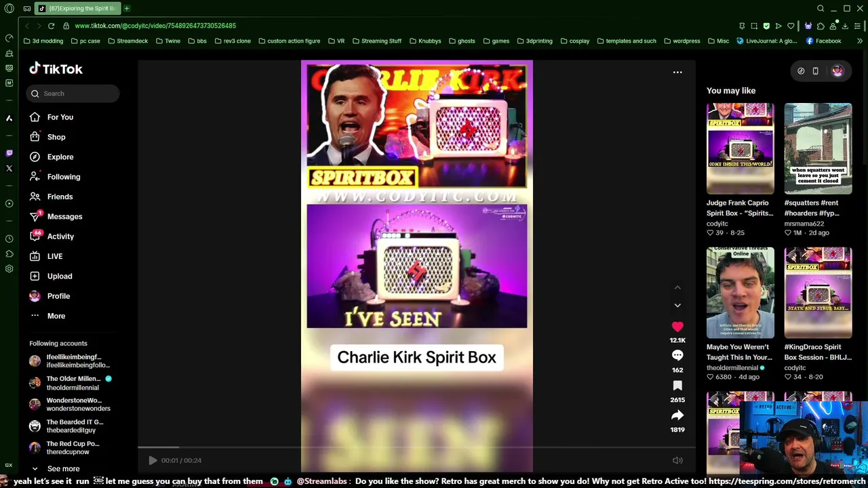This screenshot has height=488, width=868.
Task: Click the TikTok logo
Action: 56,68
